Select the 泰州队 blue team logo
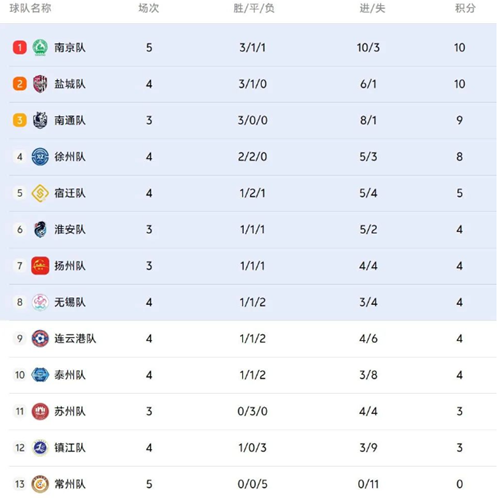 40,375
